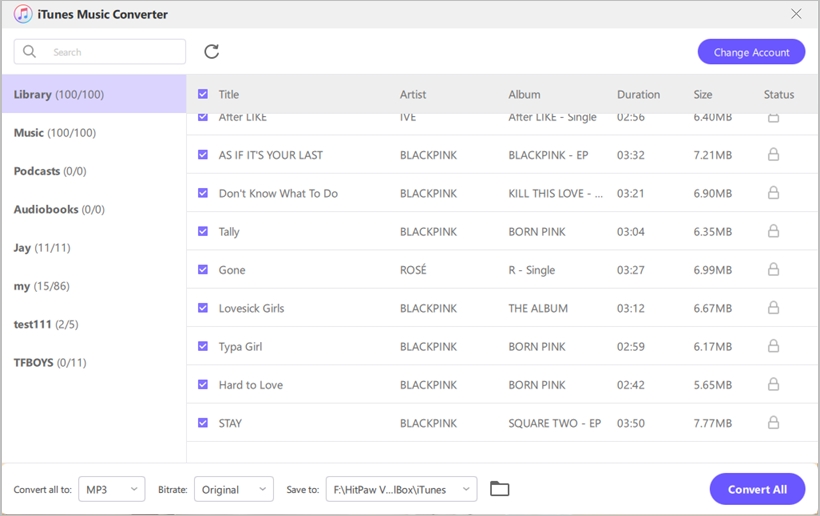Open the test111 (2/5) playlist

94,324
